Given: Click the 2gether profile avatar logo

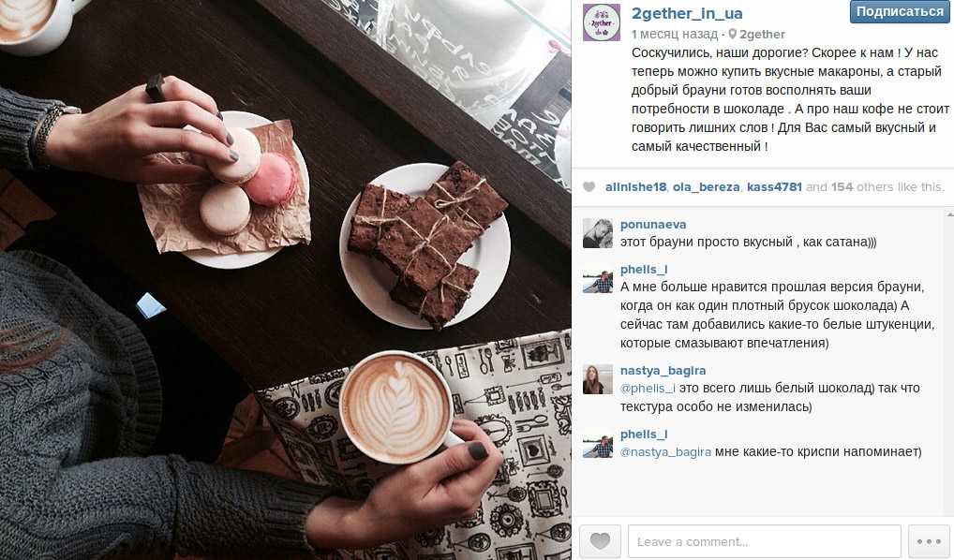Looking at the screenshot, I should [601, 22].
